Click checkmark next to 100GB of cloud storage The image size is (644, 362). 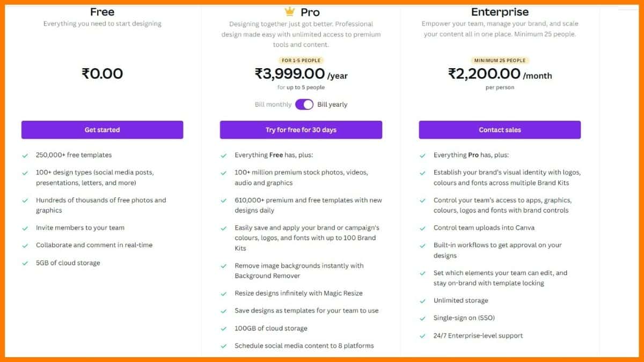tap(224, 329)
